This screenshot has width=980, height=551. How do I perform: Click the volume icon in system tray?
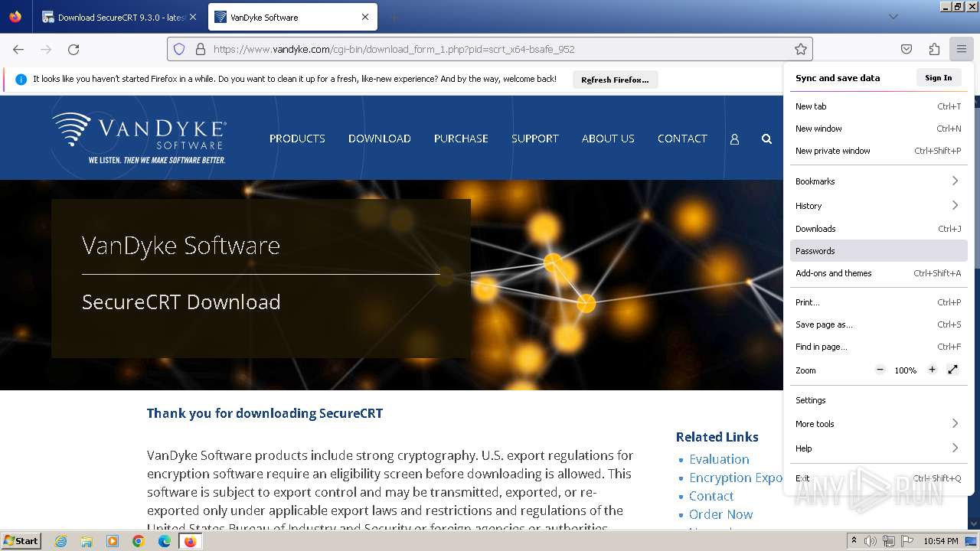[871, 541]
